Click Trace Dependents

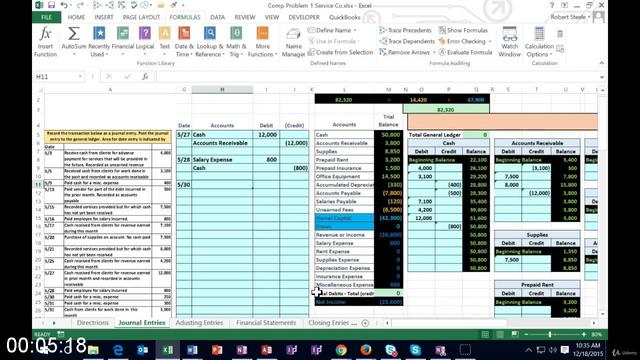pos(407,41)
